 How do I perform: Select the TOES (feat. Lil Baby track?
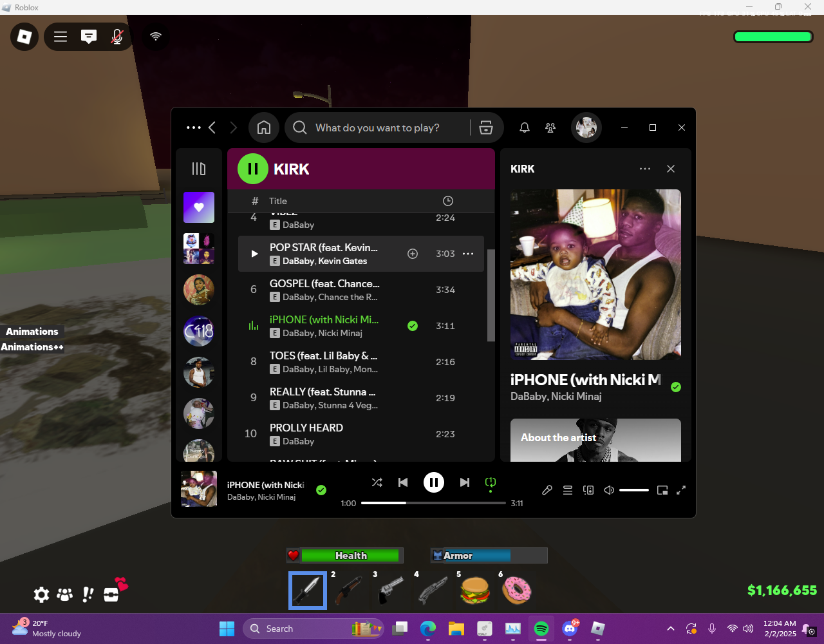[361, 362]
